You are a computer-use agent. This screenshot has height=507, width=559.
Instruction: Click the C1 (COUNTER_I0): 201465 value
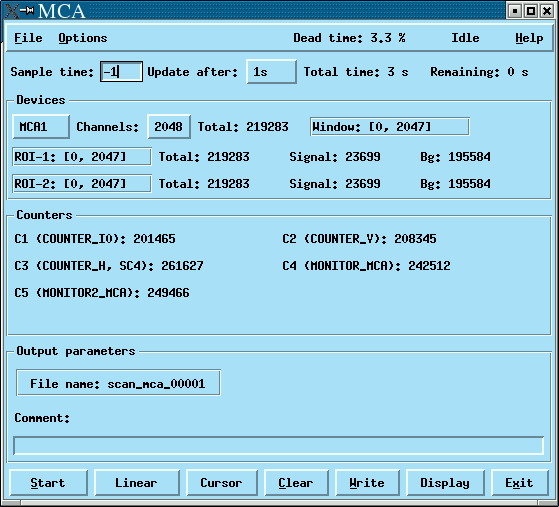click(x=95, y=239)
